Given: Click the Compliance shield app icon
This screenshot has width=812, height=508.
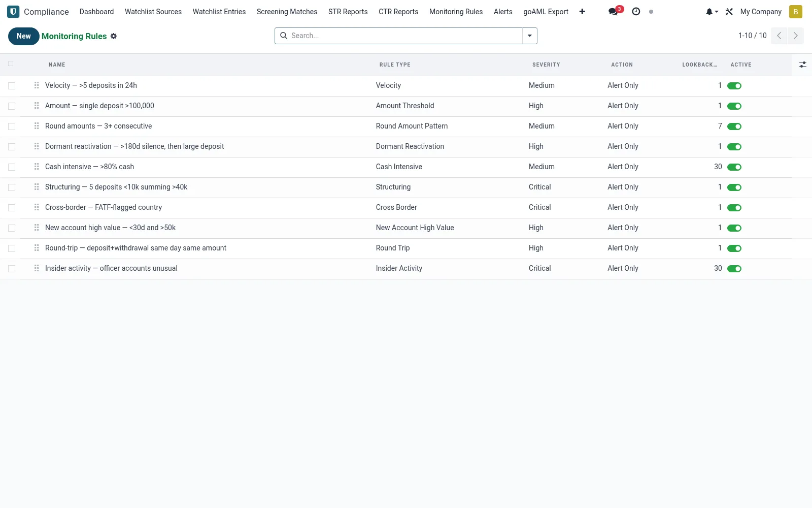Looking at the screenshot, I should (13, 11).
